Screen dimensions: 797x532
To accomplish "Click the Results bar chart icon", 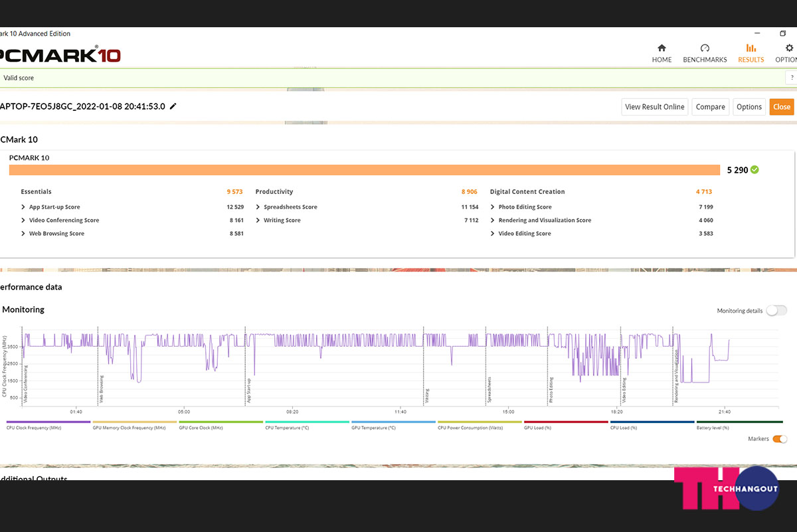I will coord(751,48).
